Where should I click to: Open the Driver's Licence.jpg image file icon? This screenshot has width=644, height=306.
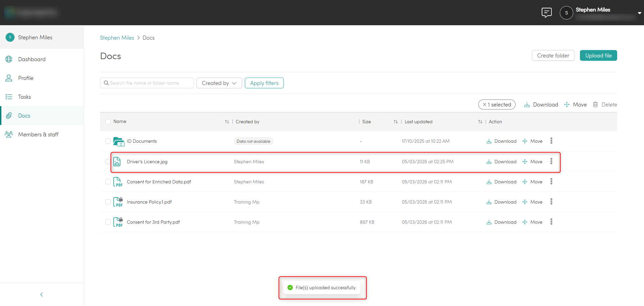117,162
